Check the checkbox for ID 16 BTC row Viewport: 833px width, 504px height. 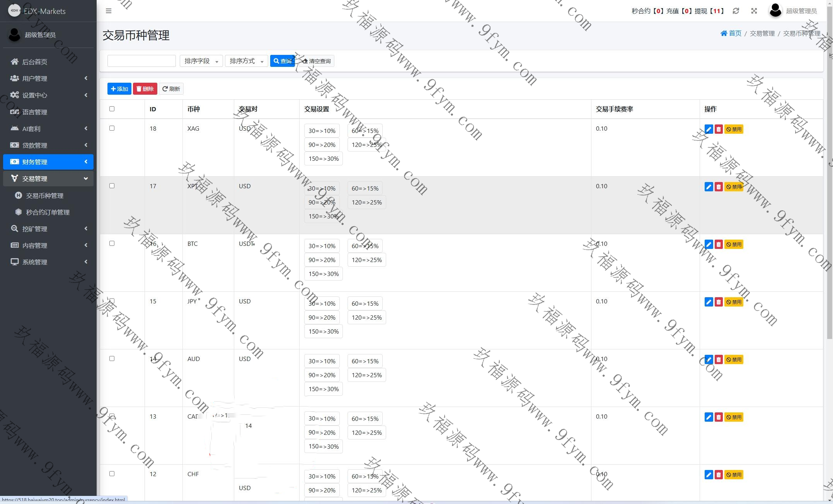click(112, 243)
